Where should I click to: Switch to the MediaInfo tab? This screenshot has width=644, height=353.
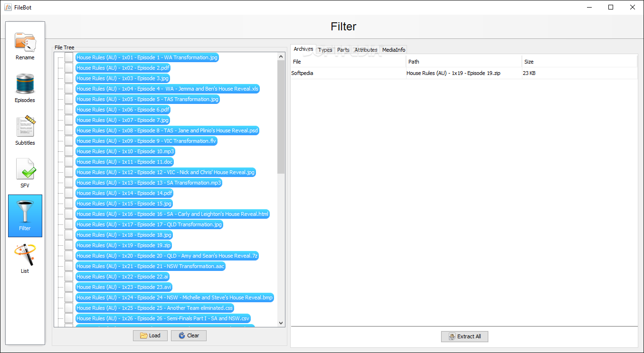394,50
